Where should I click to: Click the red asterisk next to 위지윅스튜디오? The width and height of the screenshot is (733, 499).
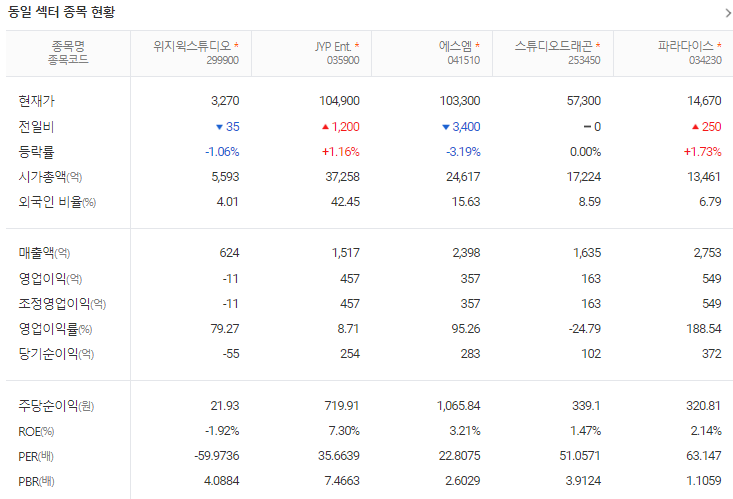(x=237, y=45)
